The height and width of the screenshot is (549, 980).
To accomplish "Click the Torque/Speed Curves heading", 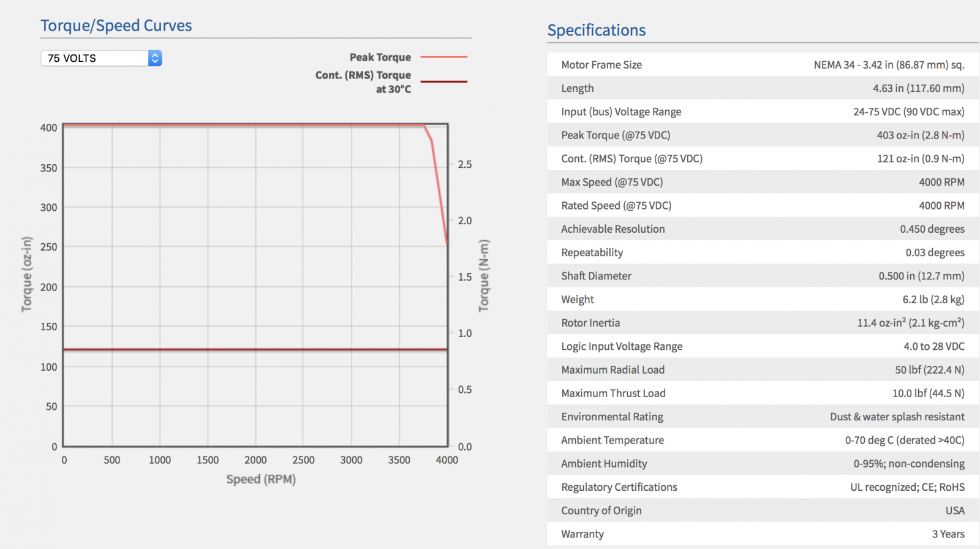I will pos(116,26).
